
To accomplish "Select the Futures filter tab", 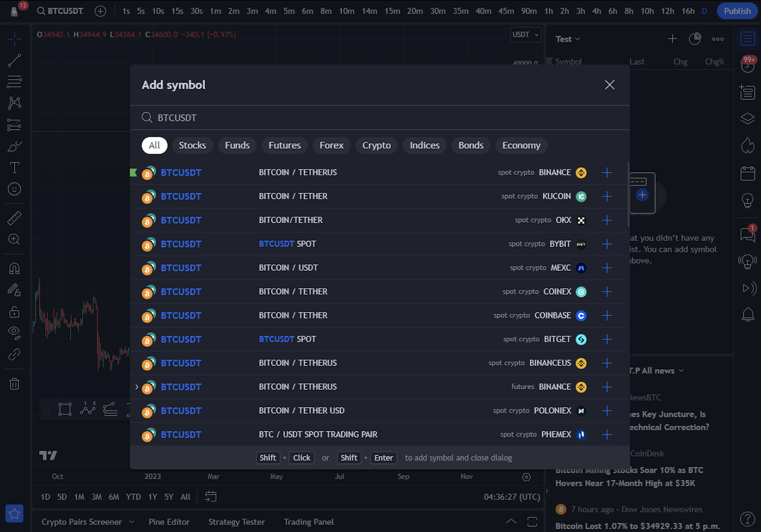I will (284, 145).
